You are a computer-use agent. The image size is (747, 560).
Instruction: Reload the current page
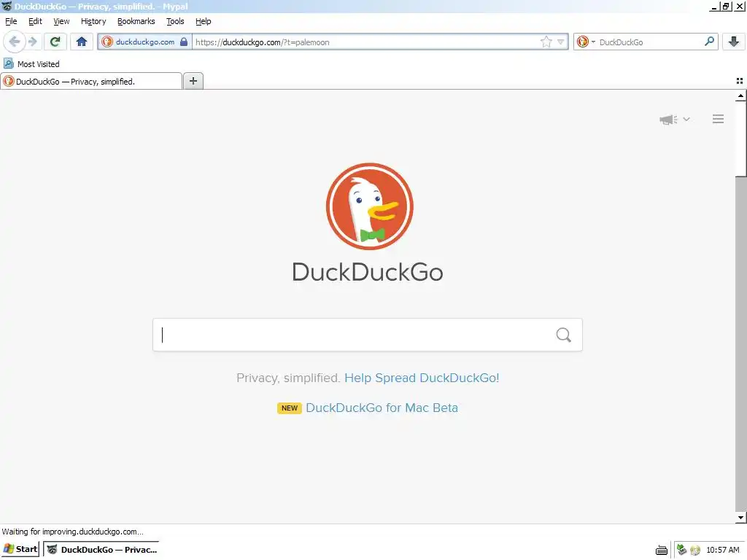(x=55, y=42)
